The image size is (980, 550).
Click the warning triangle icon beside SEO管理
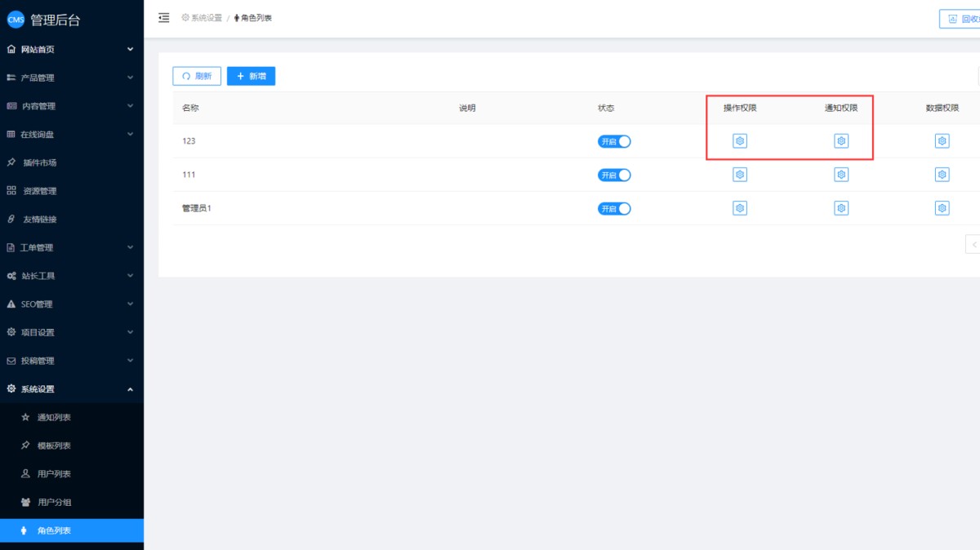tap(11, 304)
